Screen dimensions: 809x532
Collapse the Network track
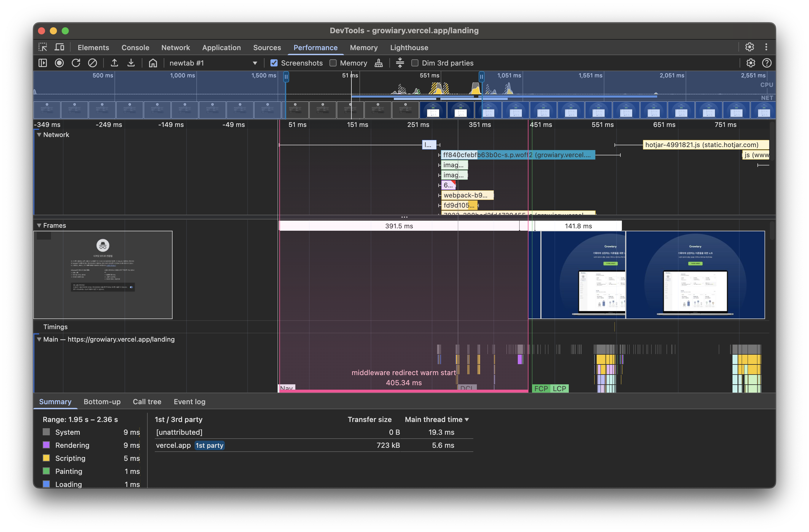(x=39, y=135)
